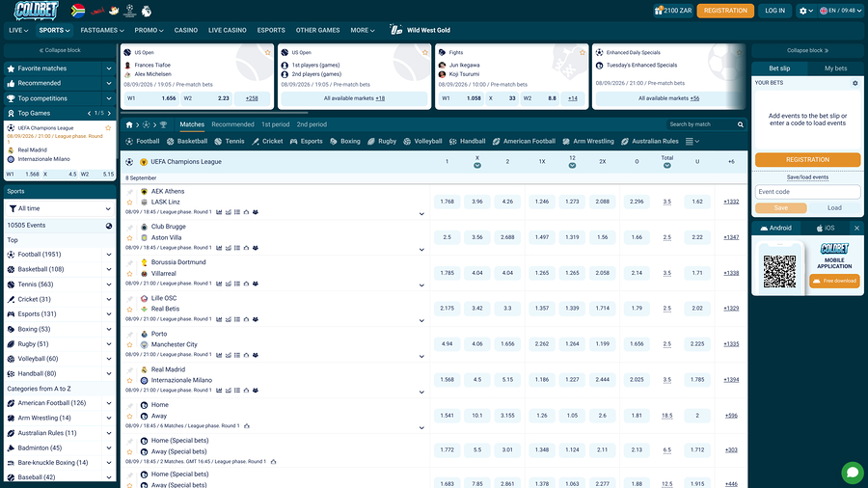Open language EN / 09:48 dropdown
The image size is (868, 488).
coord(840,11)
